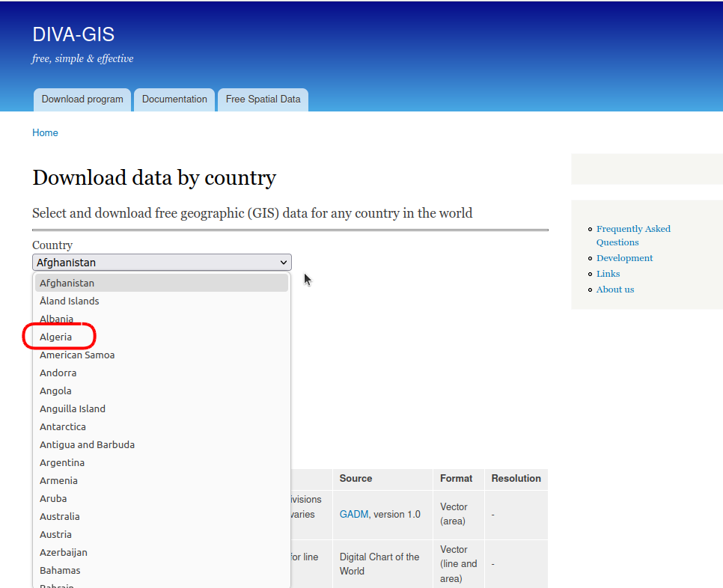Open the Free Spatial Data tab
The height and width of the screenshot is (588, 723).
tap(263, 99)
